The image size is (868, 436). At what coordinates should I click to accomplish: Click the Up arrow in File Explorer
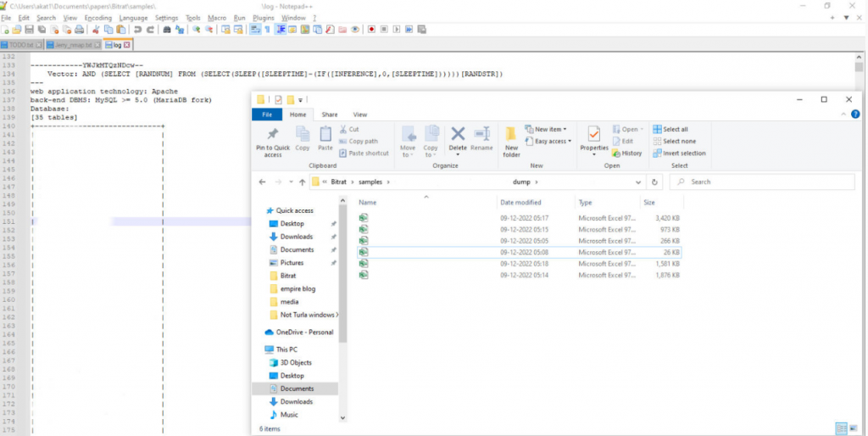tap(303, 182)
